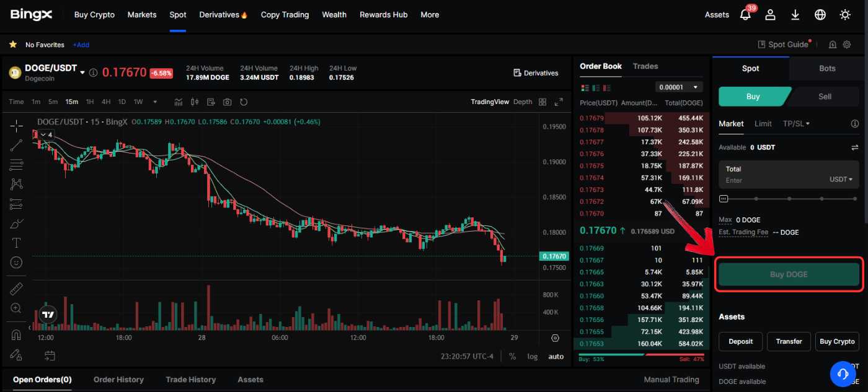The width and height of the screenshot is (868, 392).
Task: Open the Trade History tab
Action: (190, 379)
